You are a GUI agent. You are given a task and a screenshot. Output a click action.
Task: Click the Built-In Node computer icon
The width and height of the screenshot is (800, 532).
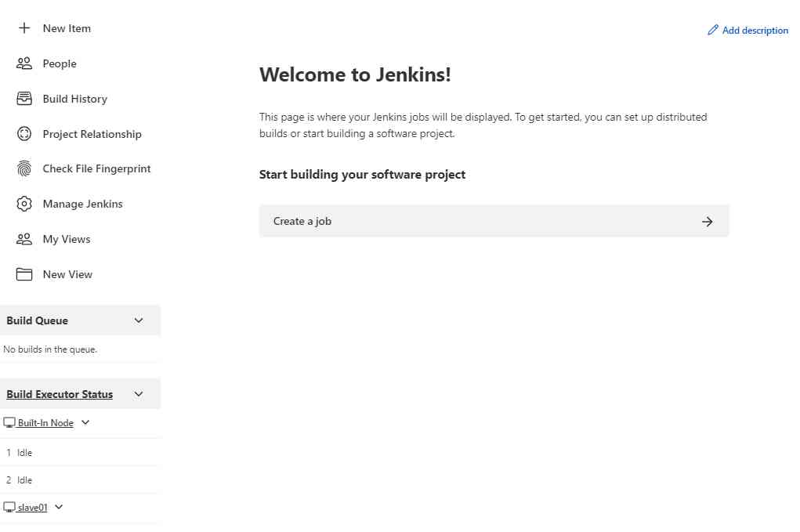[7, 422]
